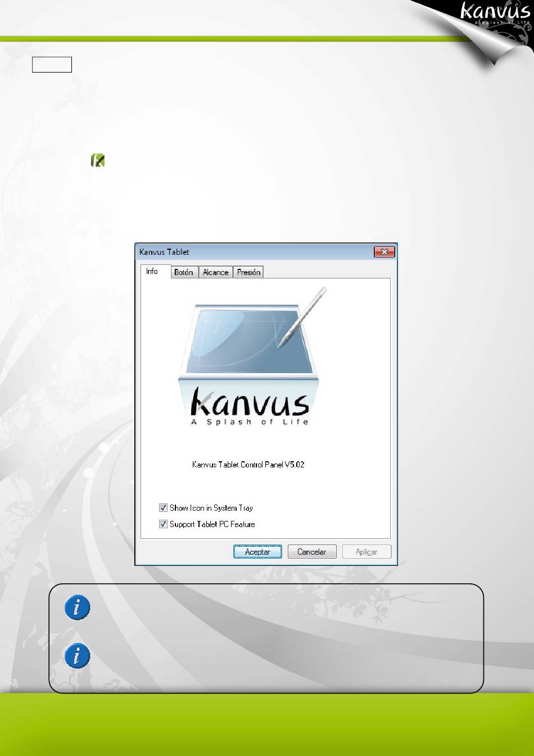Select the Presión tab
Image resolution: width=534 pixels, height=756 pixels.
pyautogui.click(x=248, y=272)
